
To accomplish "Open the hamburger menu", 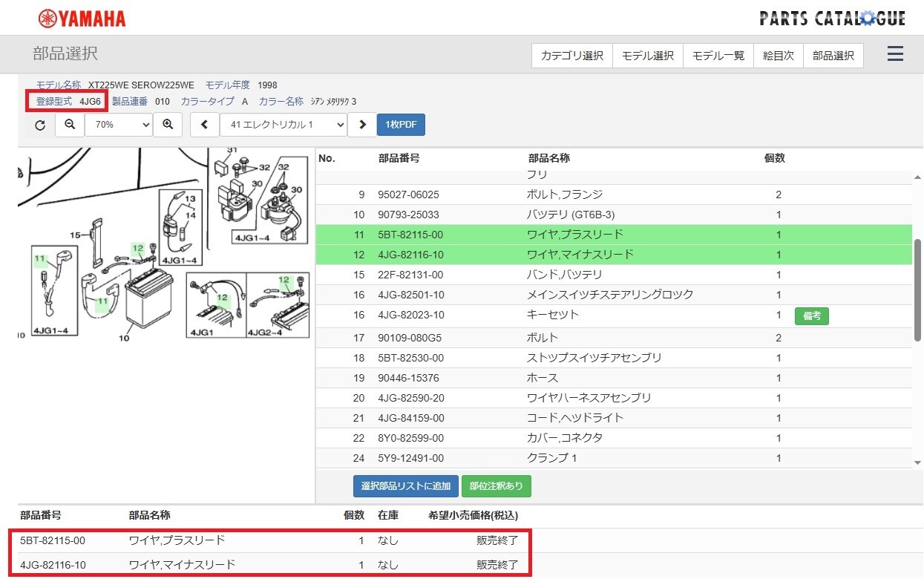I will tap(895, 54).
